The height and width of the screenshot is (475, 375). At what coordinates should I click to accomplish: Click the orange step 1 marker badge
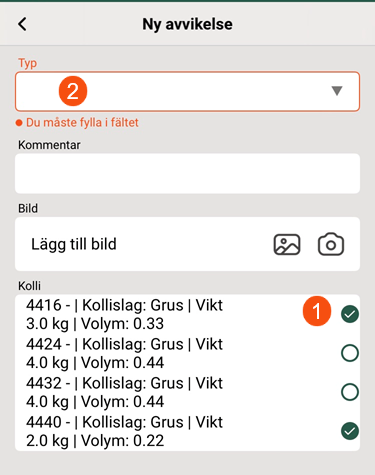pyautogui.click(x=317, y=311)
